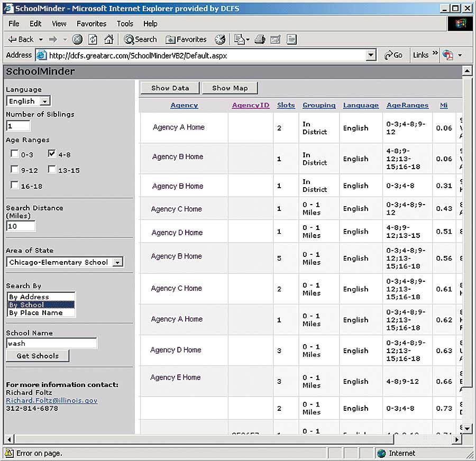The height and width of the screenshot is (461, 476).
Task: Click the Refresh page icon
Action: click(93, 40)
